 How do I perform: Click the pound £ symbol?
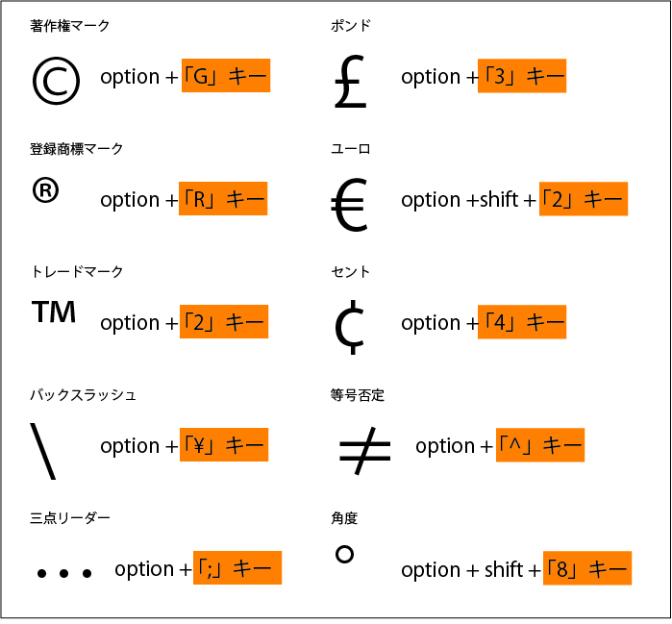click(352, 81)
